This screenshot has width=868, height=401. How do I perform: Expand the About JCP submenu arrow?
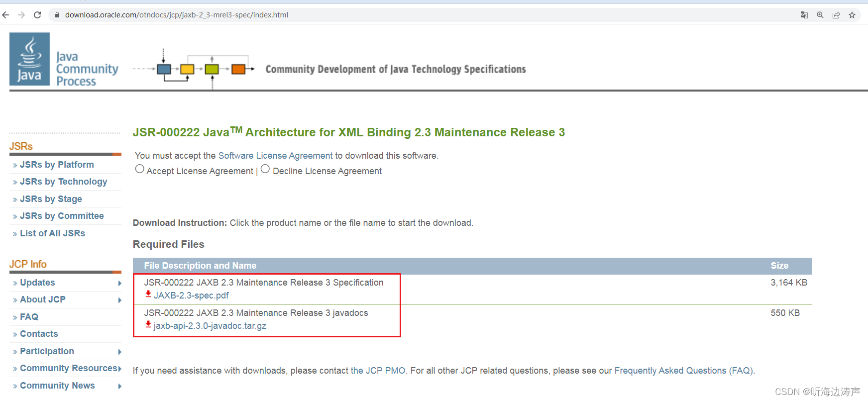(120, 300)
